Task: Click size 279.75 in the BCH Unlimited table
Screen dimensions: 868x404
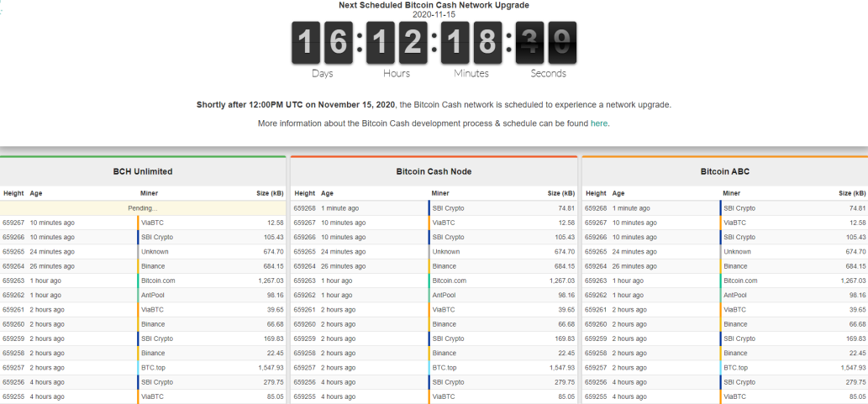Action: [273, 382]
